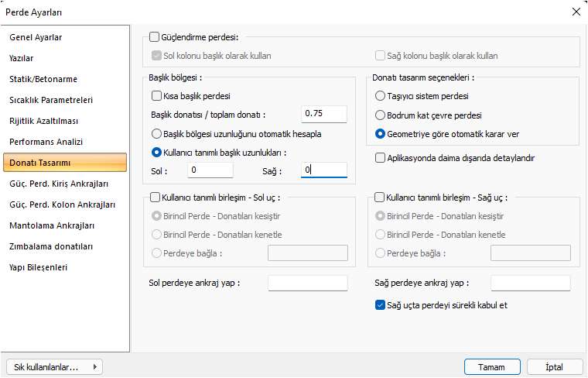This screenshot has width=588, height=378.
Task: Expand the Sık kullanılanlar dropdown button
Action: [54, 366]
